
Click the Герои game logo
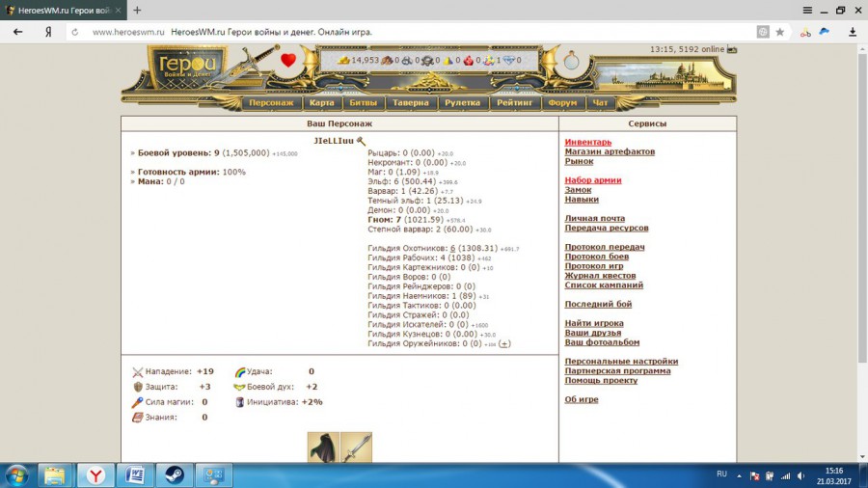[x=188, y=68]
